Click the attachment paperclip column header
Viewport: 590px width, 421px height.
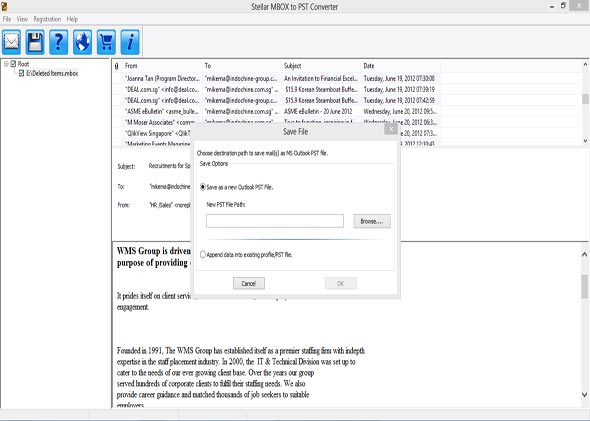(x=117, y=66)
